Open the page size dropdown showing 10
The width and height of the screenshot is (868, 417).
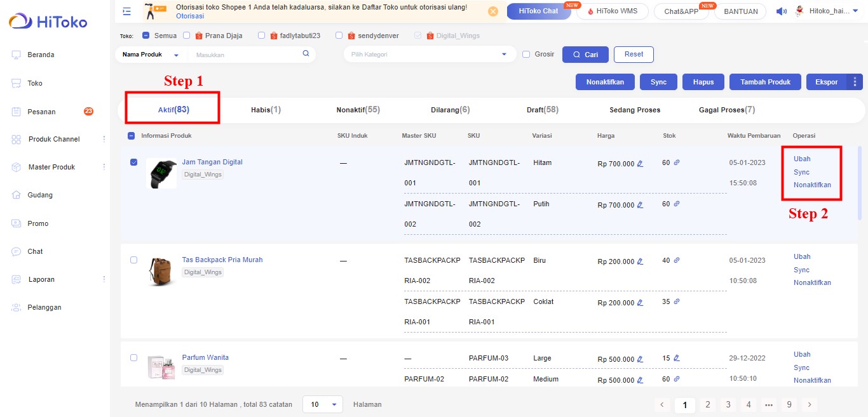323,404
